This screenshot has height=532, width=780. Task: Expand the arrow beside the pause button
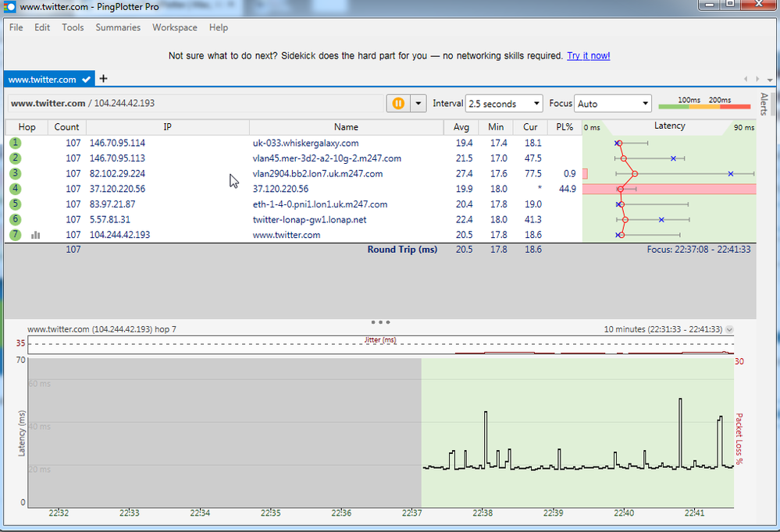(x=419, y=104)
